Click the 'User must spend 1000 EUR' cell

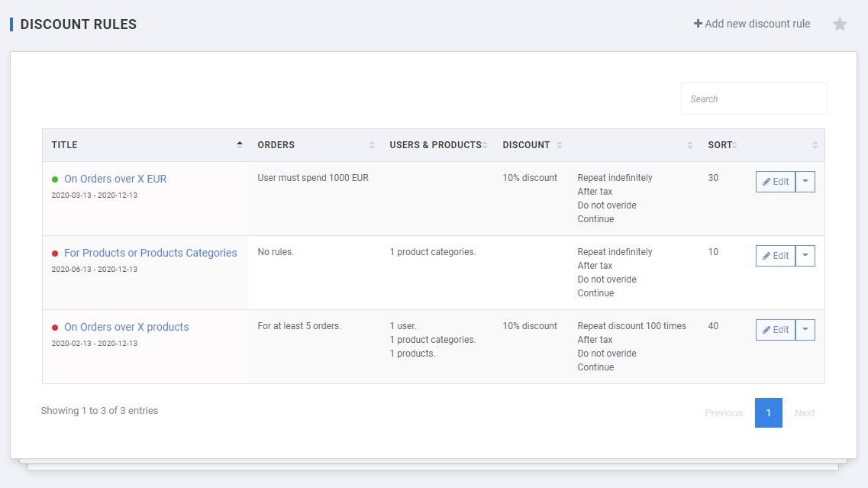[x=313, y=178]
